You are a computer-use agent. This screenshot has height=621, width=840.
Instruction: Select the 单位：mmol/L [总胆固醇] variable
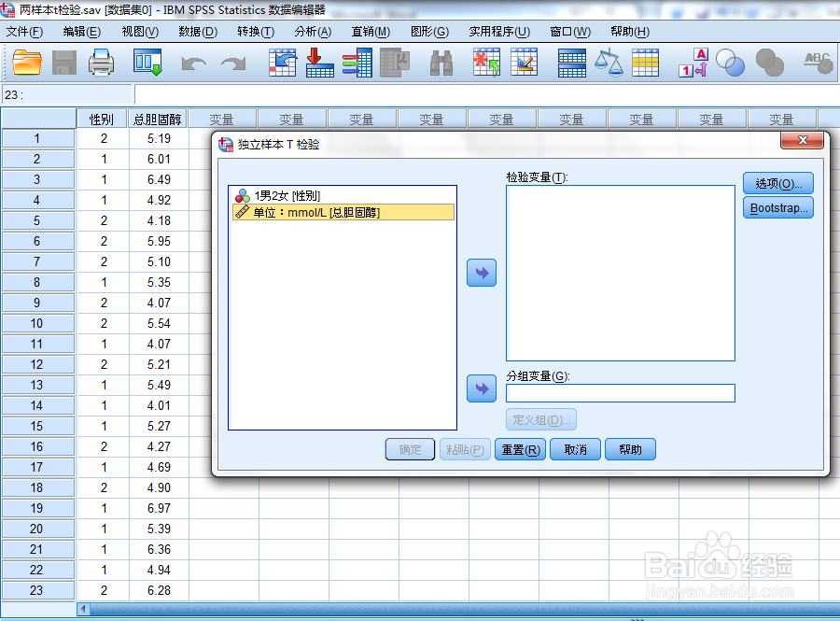343,212
